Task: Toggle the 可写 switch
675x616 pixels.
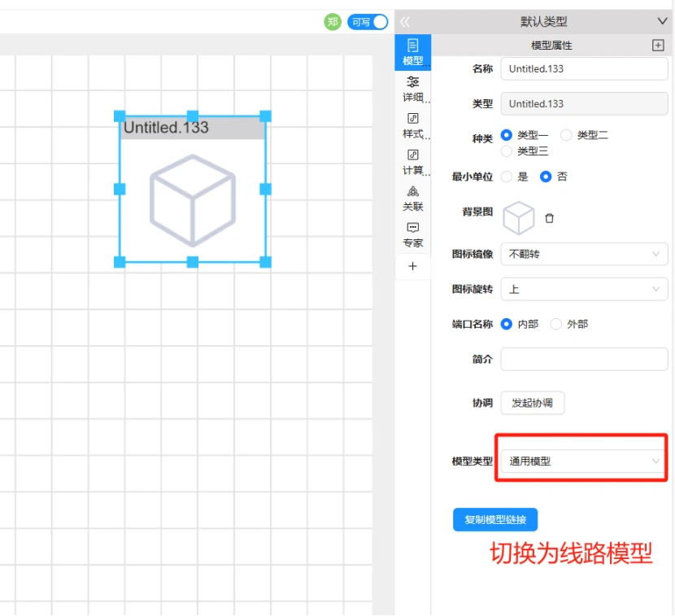Action: pos(368,22)
